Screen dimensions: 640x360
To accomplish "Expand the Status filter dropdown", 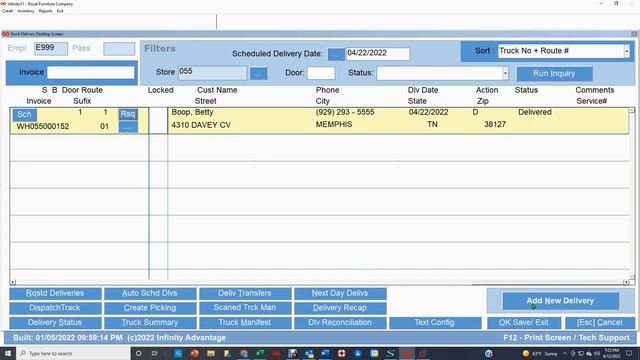I will [505, 73].
